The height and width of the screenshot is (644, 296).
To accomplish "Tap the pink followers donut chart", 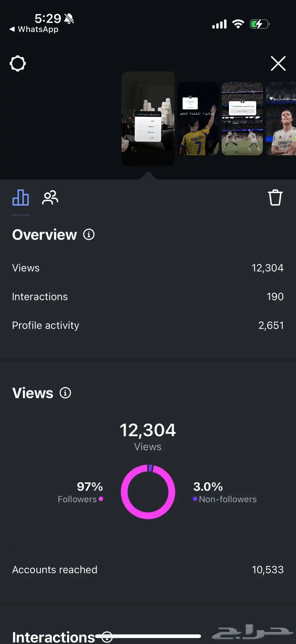I will point(148,492).
